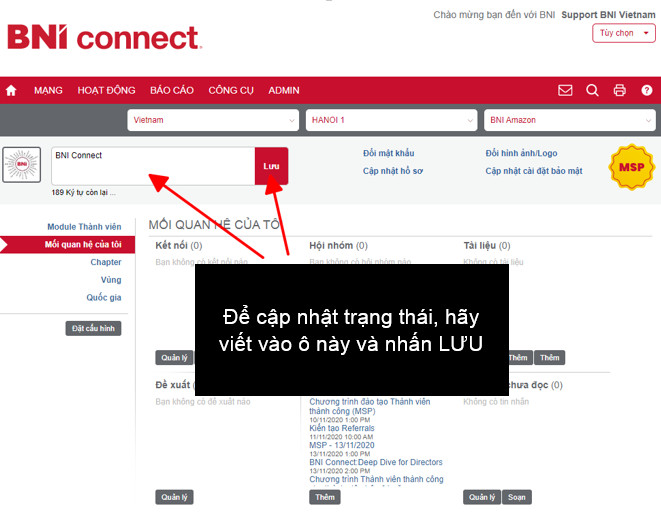Go to the home icon in the navigation bar
661x516 pixels.
(x=11, y=90)
